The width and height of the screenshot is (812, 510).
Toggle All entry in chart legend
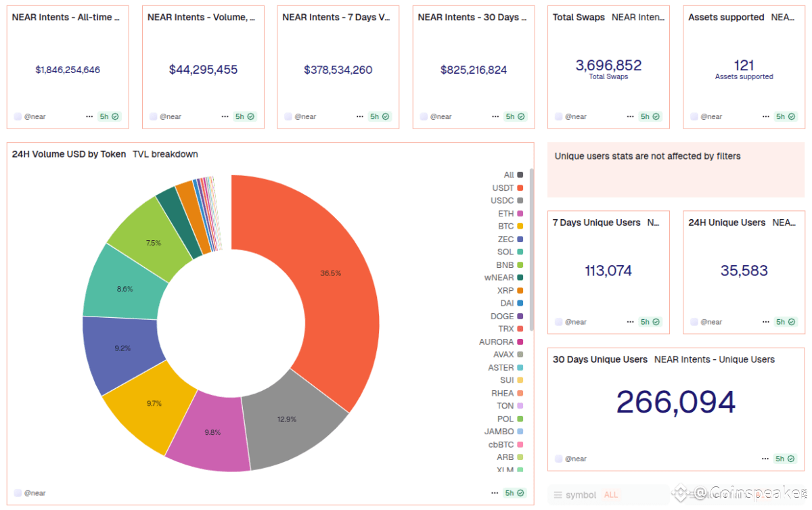(513, 175)
